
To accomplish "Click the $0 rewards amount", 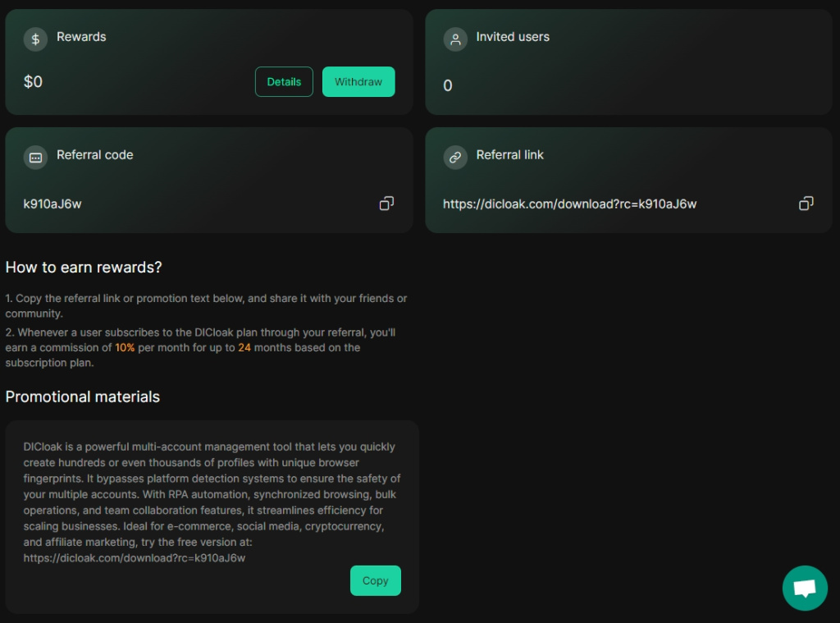I will tap(33, 81).
